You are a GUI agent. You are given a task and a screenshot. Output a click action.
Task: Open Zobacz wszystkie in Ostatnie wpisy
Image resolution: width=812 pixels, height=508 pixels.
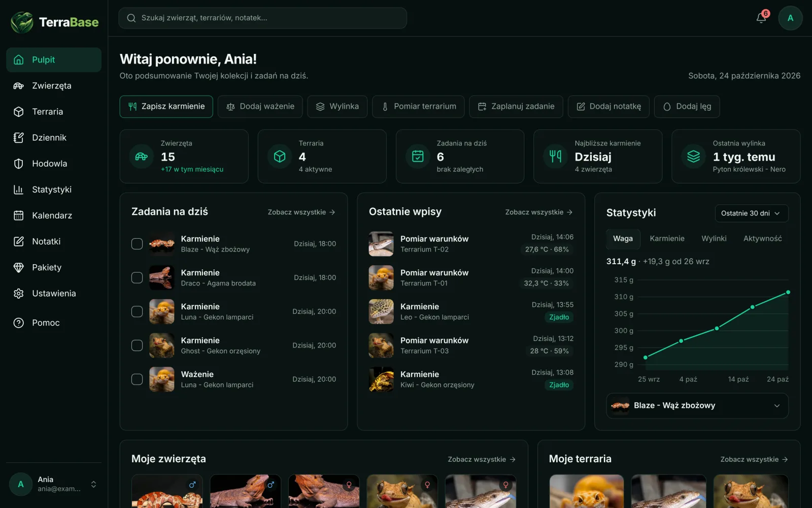click(539, 212)
